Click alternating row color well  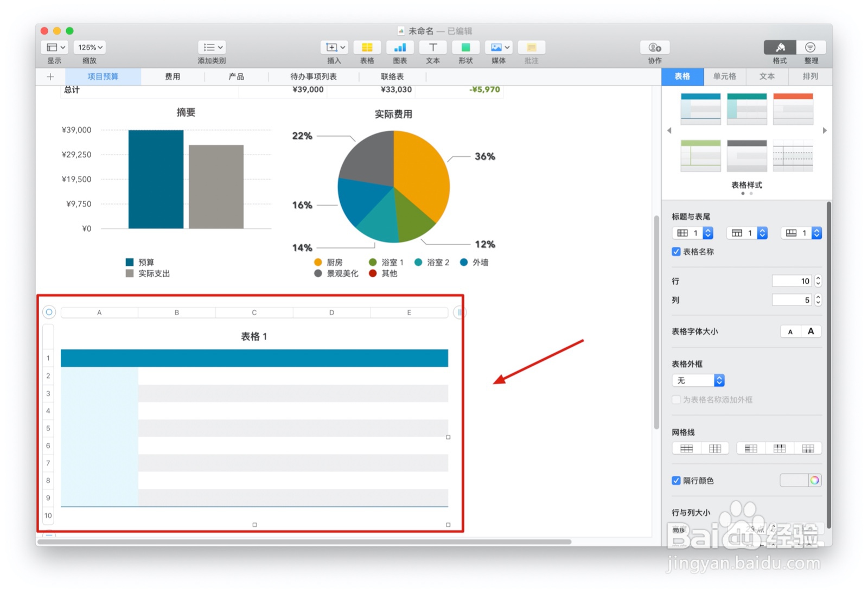coord(794,480)
